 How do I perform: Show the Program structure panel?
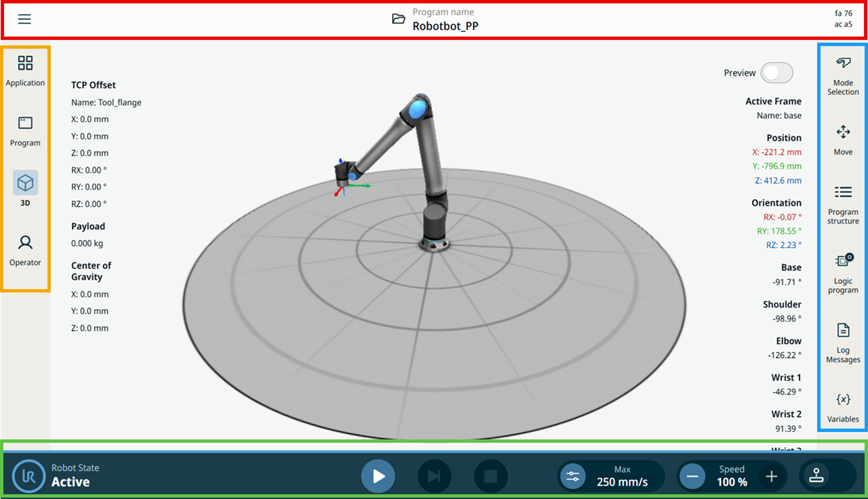coord(843,205)
